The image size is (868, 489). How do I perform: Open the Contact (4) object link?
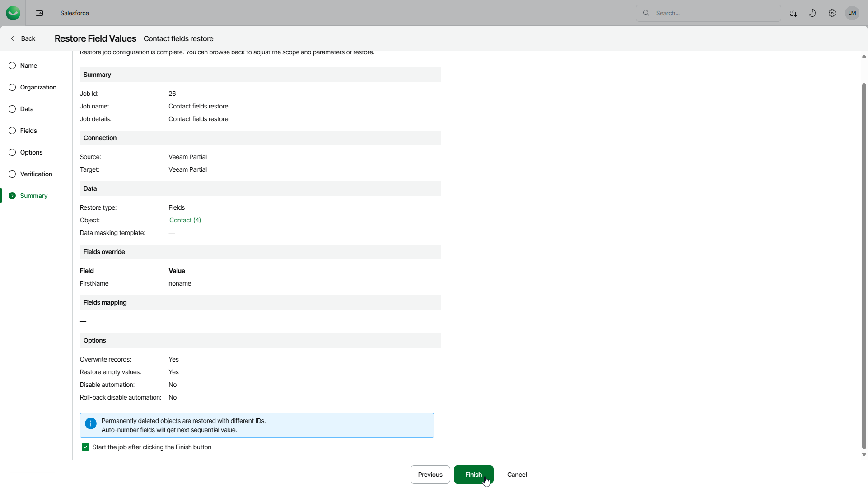point(185,220)
